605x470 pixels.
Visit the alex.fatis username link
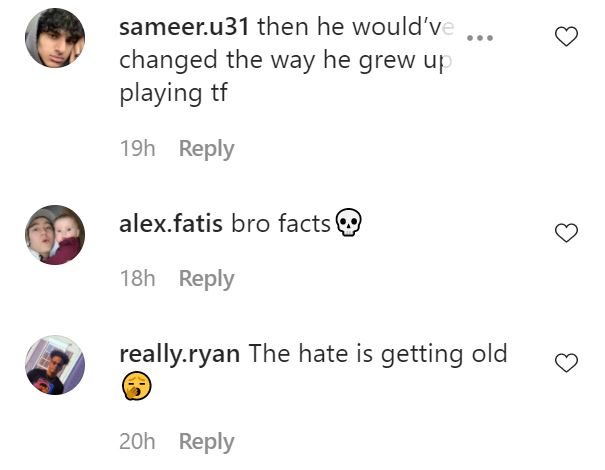click(x=171, y=223)
